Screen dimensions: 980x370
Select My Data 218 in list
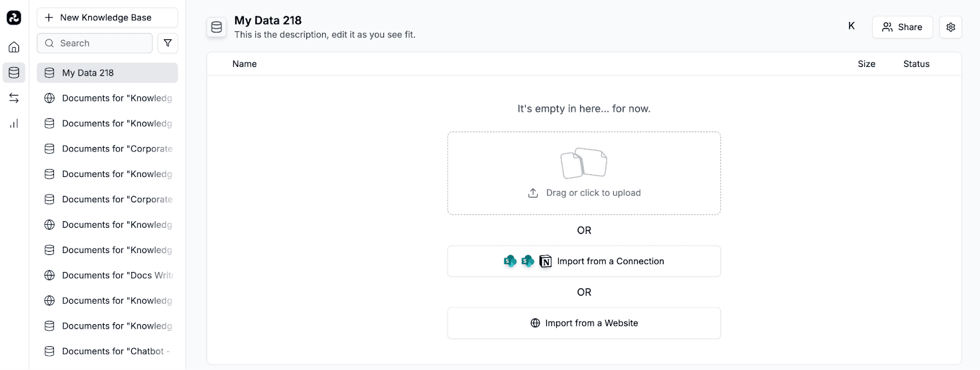[107, 73]
